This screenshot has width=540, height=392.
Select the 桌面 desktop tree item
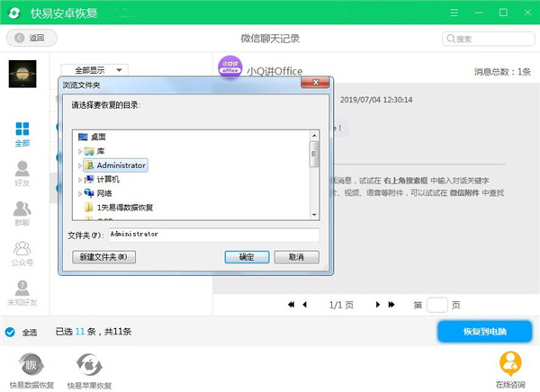(x=92, y=137)
